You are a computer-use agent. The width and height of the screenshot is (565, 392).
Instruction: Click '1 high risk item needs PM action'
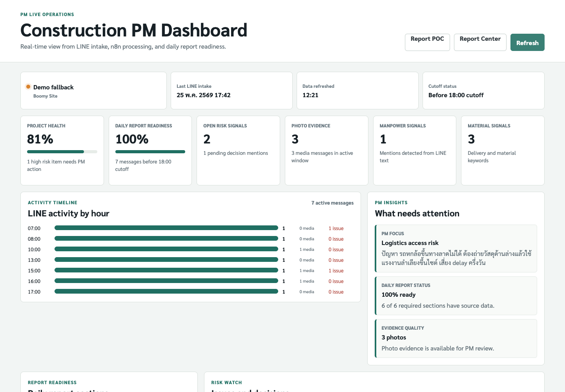tap(56, 165)
